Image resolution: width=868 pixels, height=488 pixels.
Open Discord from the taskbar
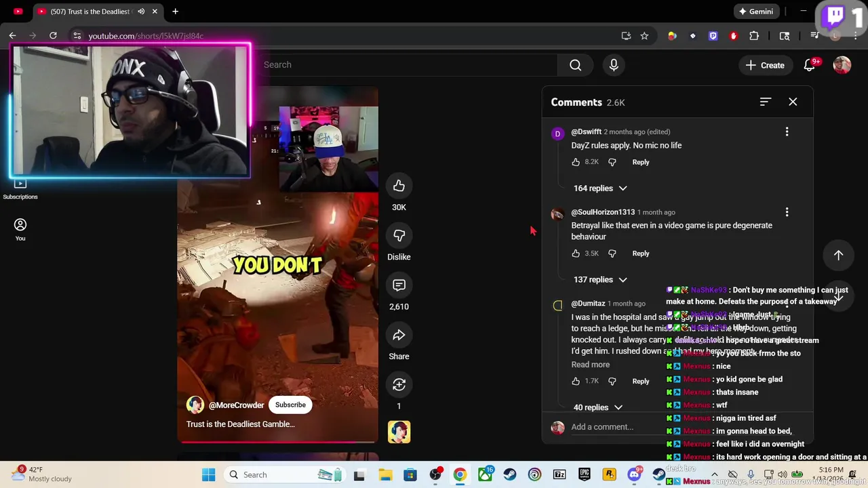pyautogui.click(x=635, y=474)
